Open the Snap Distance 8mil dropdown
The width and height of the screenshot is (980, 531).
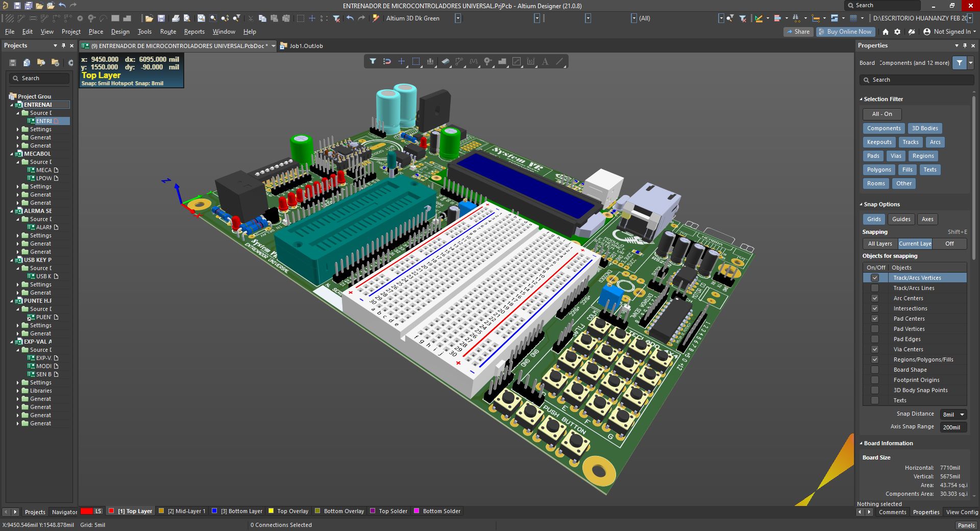(962, 415)
